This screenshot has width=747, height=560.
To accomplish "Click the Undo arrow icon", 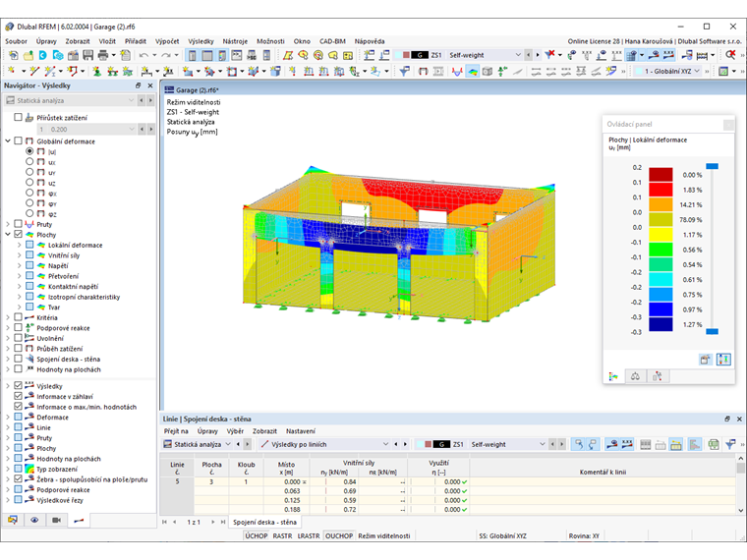I will [x=144, y=55].
